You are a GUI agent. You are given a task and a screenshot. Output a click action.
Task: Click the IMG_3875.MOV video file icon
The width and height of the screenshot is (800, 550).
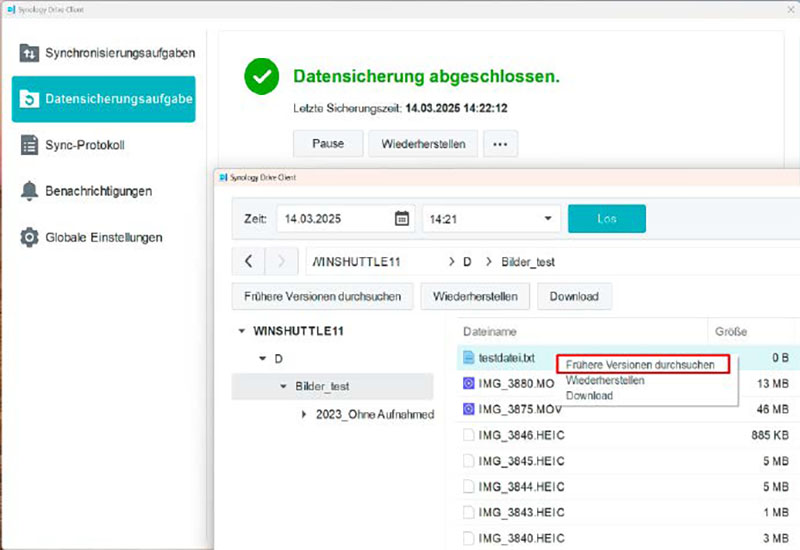tap(468, 409)
